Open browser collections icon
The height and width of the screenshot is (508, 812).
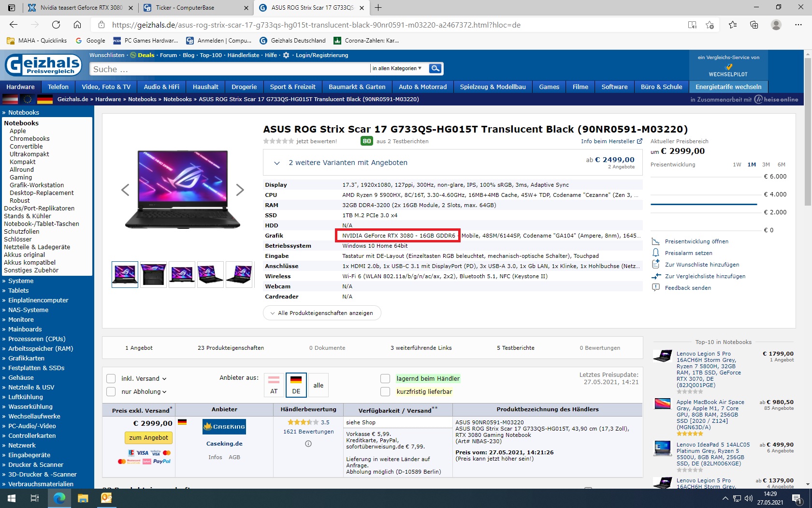coord(754,25)
